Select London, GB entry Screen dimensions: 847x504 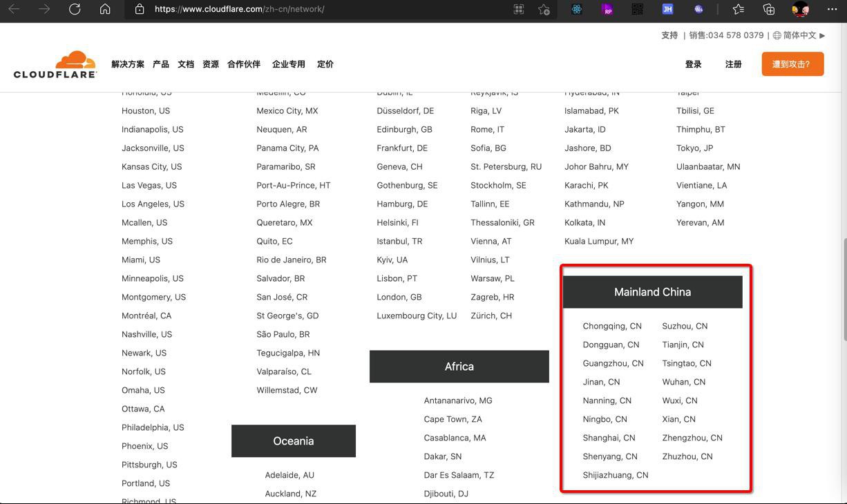399,297
